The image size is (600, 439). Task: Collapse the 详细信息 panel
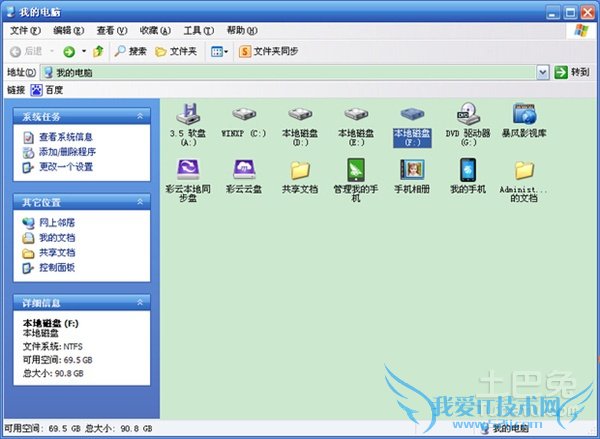pyautogui.click(x=140, y=303)
